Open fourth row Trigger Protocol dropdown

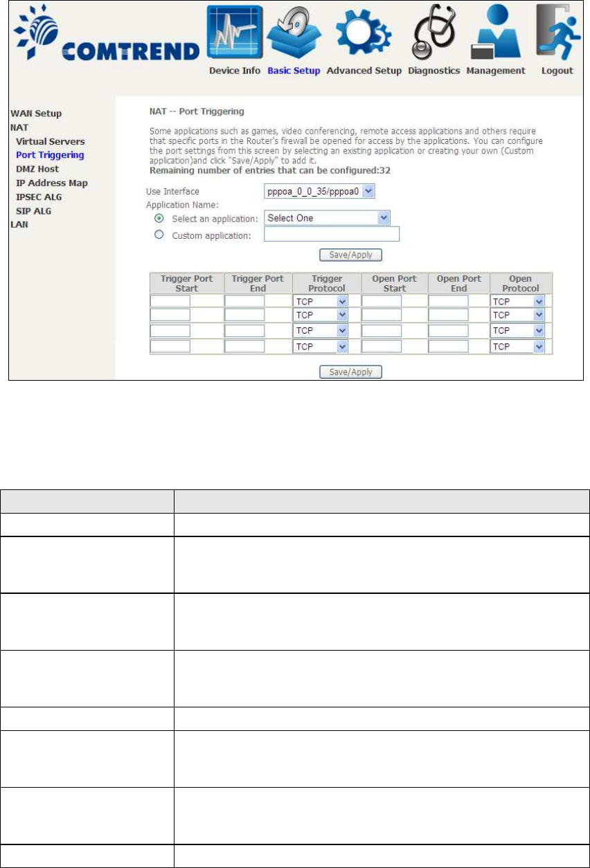coord(321,346)
